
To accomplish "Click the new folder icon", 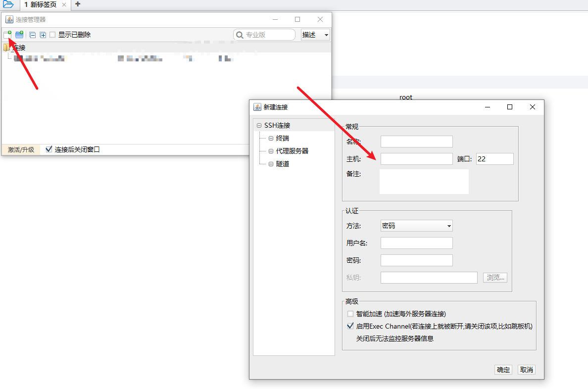I will [19, 35].
